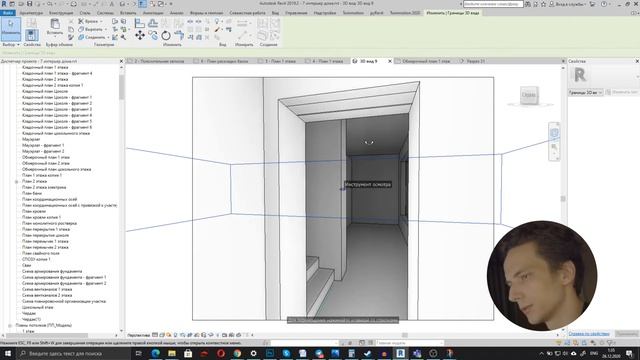Select the Offset tool in Modify panel
The width and height of the screenshot is (640, 360).
[153, 23]
